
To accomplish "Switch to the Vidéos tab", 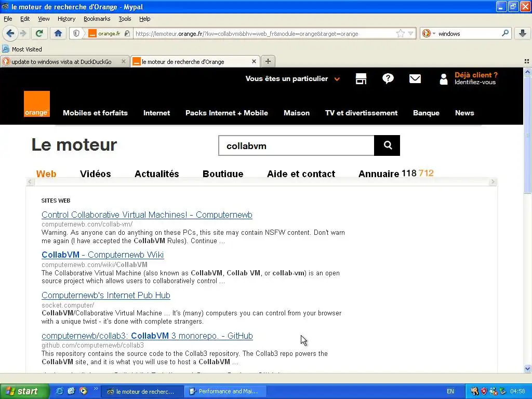I will pyautogui.click(x=96, y=174).
